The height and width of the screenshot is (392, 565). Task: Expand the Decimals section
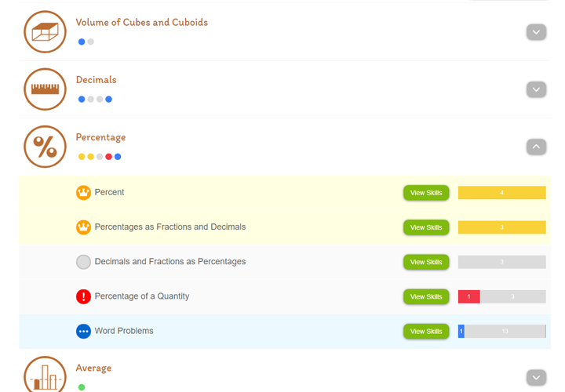pos(536,89)
